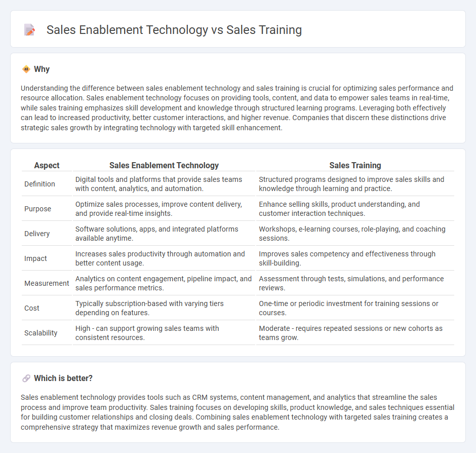Click the 'Which is better?' heading
The width and height of the screenshot is (476, 453).
pyautogui.click(x=63, y=378)
